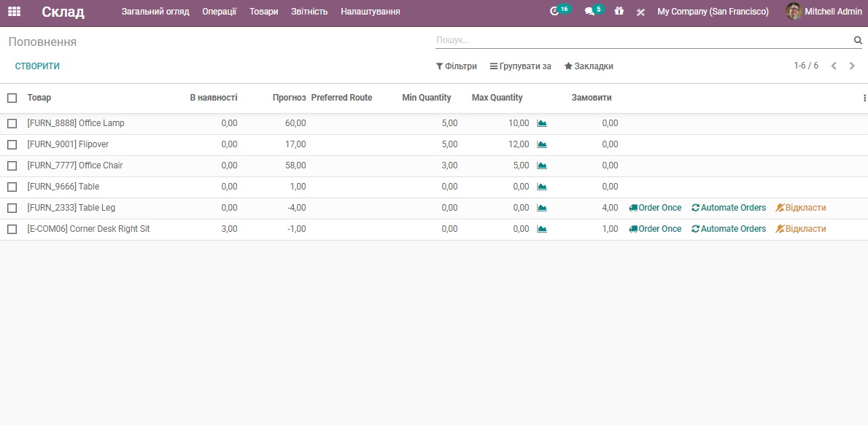Screen dimensions: 868x425
Task: Click into the Пошук search field
Action: tap(642, 41)
